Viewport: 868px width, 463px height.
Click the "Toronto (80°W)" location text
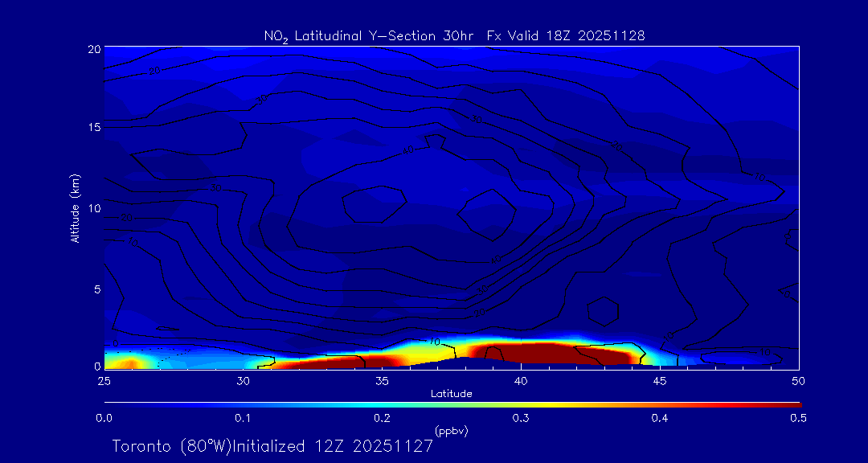pyautogui.click(x=170, y=446)
